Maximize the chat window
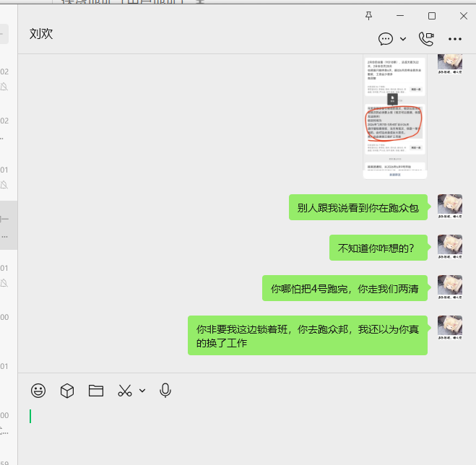 click(432, 16)
